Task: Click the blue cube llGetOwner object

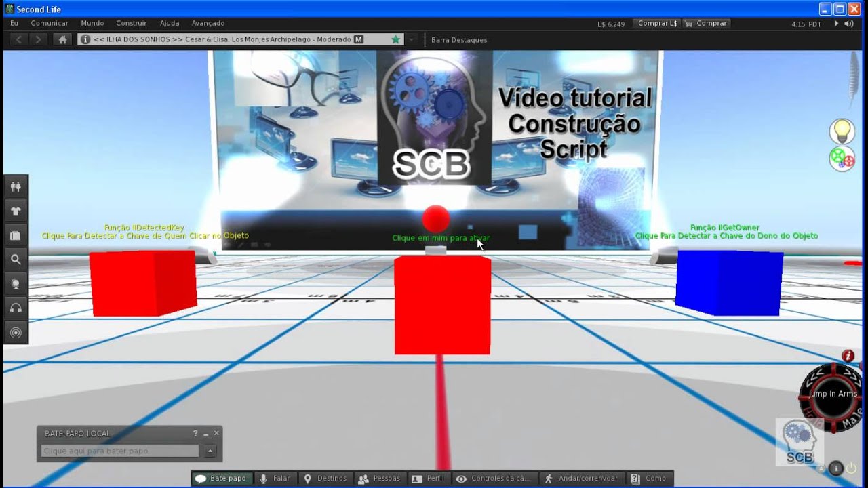Action: (729, 283)
